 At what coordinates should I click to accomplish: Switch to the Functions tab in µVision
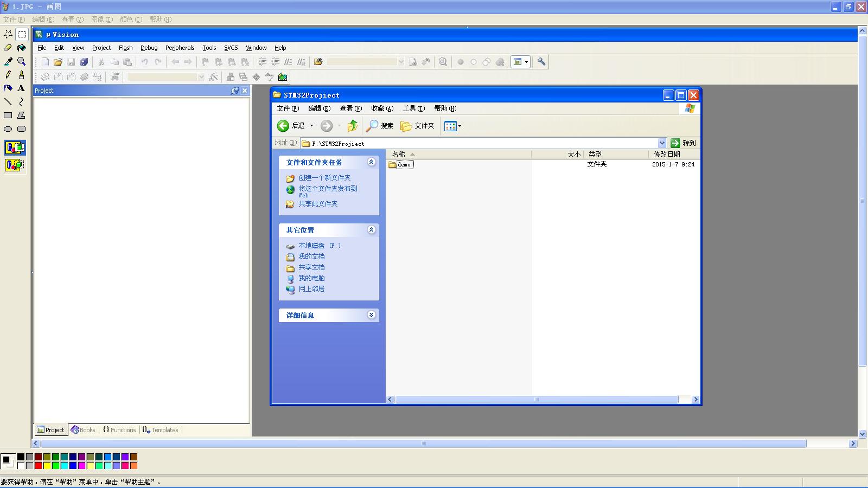[119, 430]
